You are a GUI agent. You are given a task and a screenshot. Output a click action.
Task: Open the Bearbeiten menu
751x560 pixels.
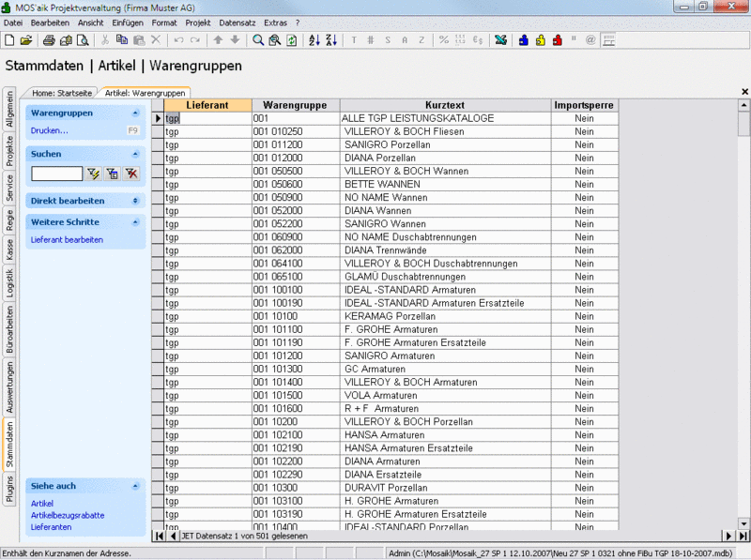tap(50, 23)
